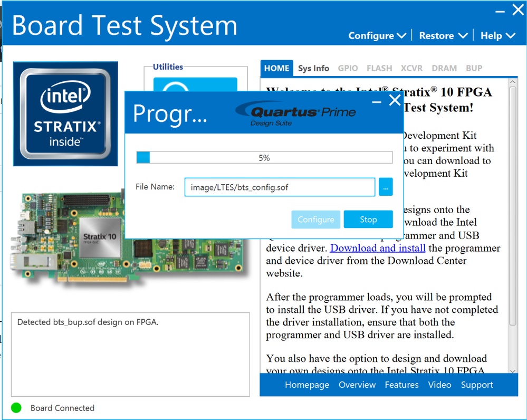Open the Features link
The image size is (527, 420).
tap(401, 385)
